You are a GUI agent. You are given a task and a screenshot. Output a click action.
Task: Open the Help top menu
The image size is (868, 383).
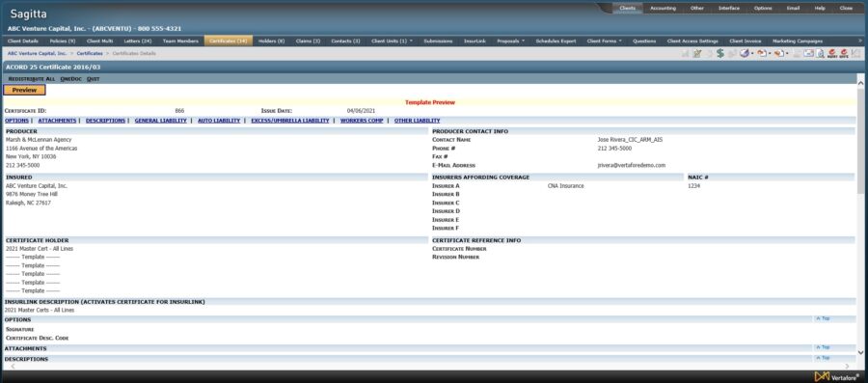820,9
